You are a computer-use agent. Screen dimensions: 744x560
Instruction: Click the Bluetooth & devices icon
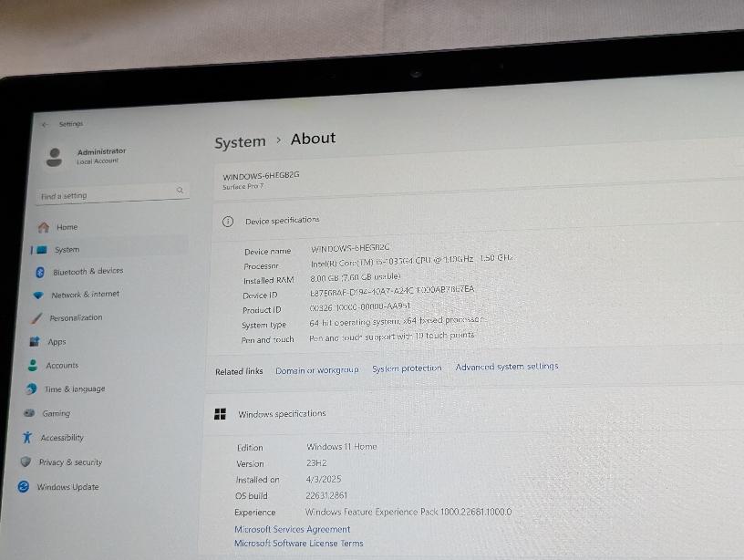[40, 272]
